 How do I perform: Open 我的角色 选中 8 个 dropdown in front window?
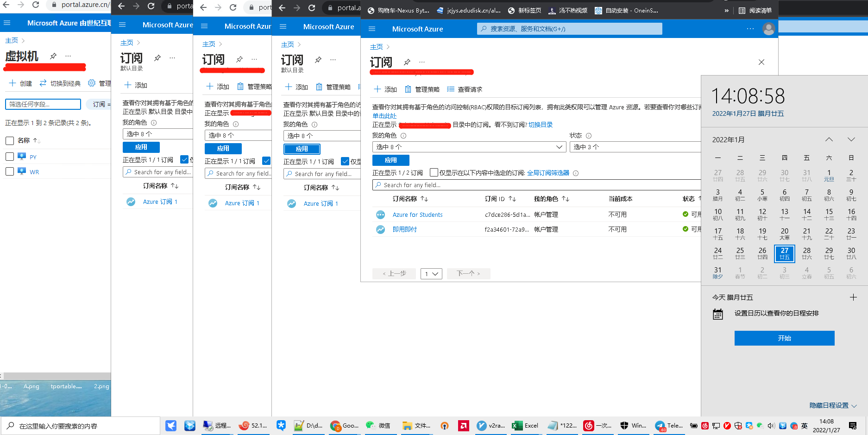click(x=469, y=147)
